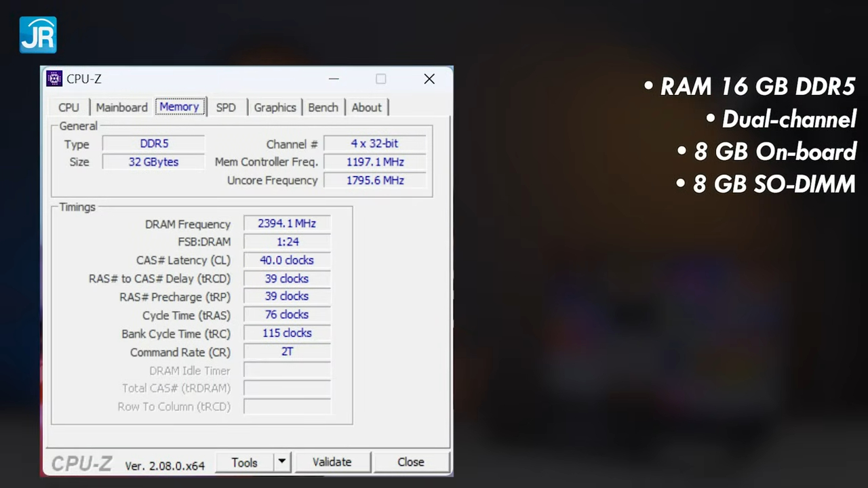Open the Tools dropdown arrow

(x=281, y=462)
